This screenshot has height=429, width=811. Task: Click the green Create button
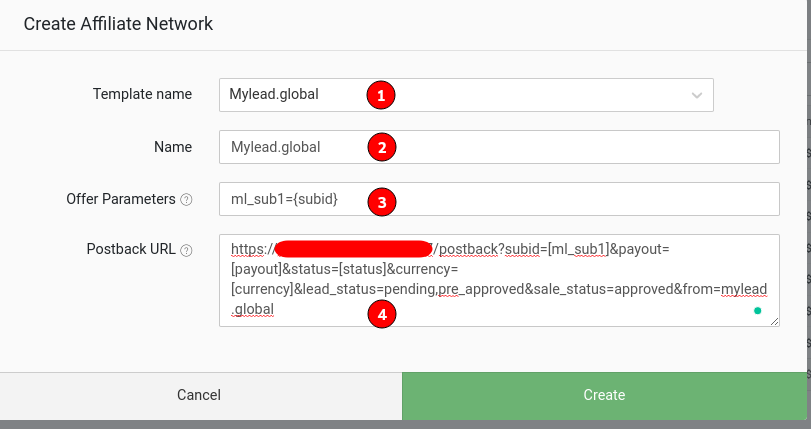pyautogui.click(x=604, y=395)
